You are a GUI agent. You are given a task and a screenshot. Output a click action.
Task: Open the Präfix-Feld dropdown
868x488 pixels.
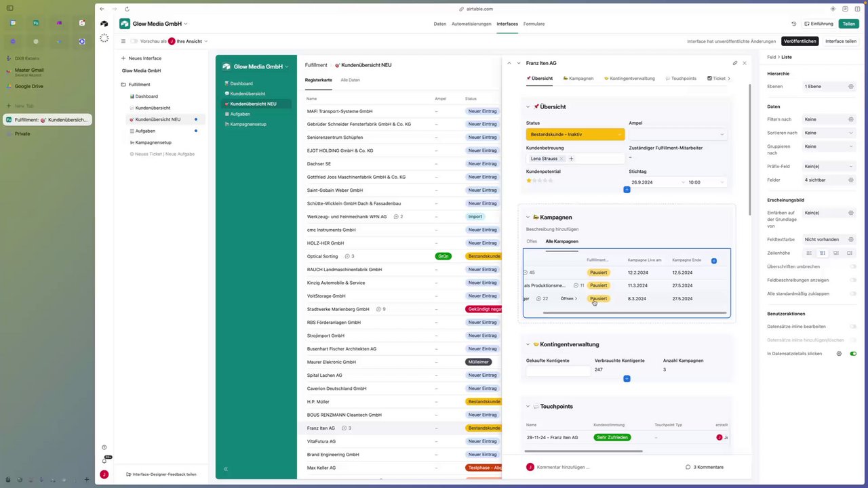coord(829,167)
